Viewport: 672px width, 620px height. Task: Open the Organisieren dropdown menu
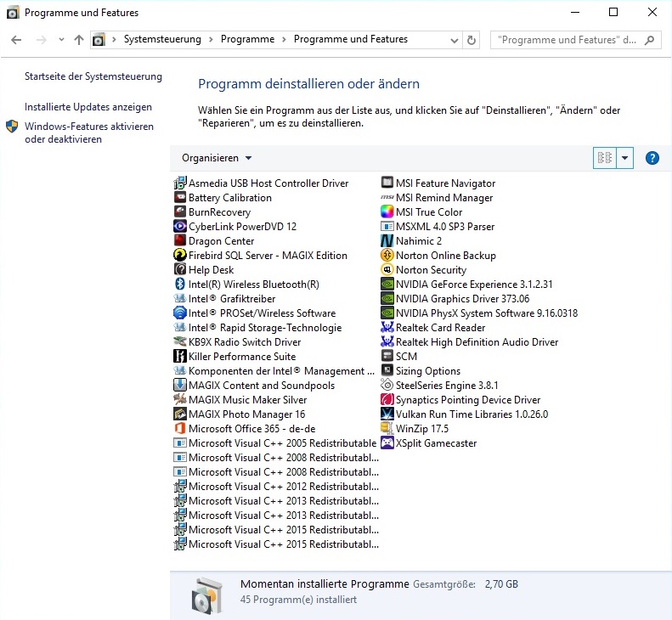pyautogui.click(x=217, y=158)
